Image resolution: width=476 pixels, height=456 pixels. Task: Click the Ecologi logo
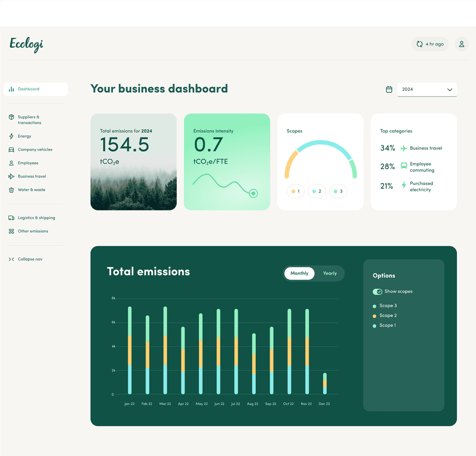[x=26, y=45]
